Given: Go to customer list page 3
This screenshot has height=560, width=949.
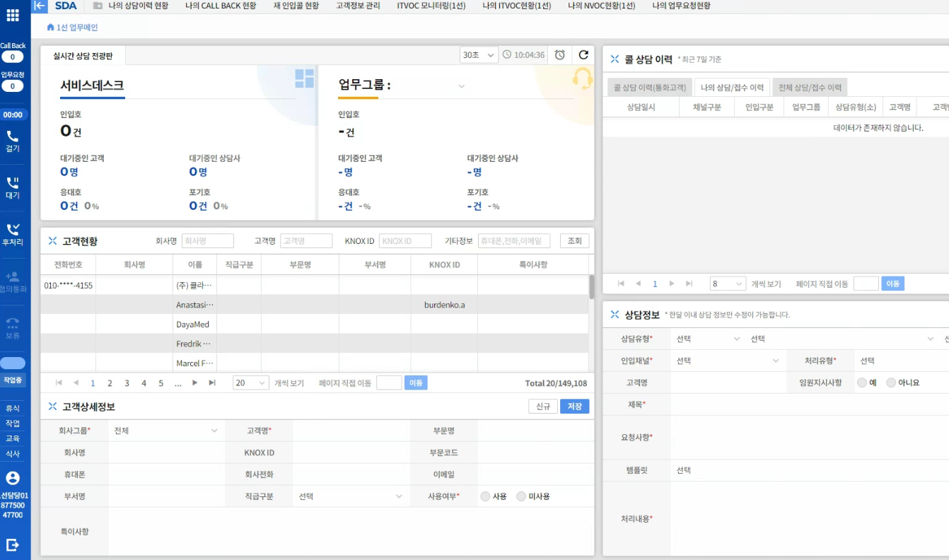Looking at the screenshot, I should (127, 383).
